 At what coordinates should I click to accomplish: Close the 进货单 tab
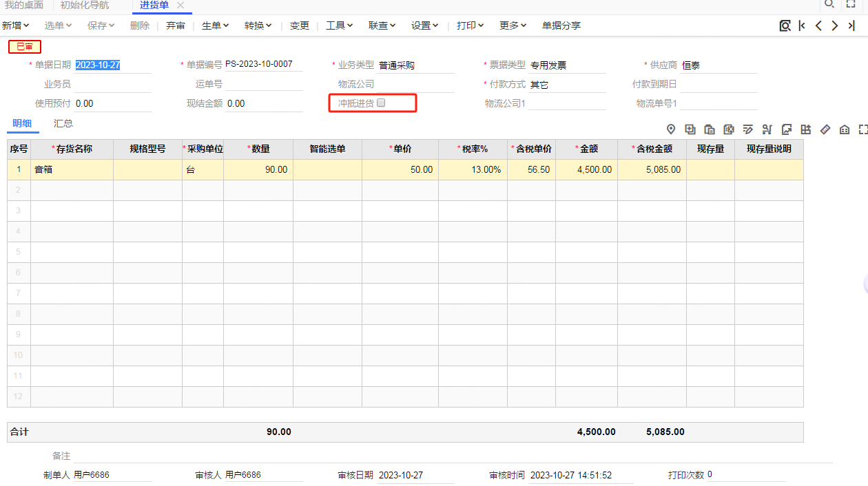tap(180, 5)
